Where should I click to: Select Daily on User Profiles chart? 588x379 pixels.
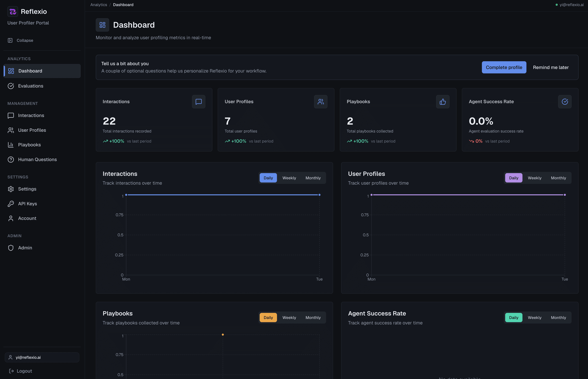pos(513,178)
